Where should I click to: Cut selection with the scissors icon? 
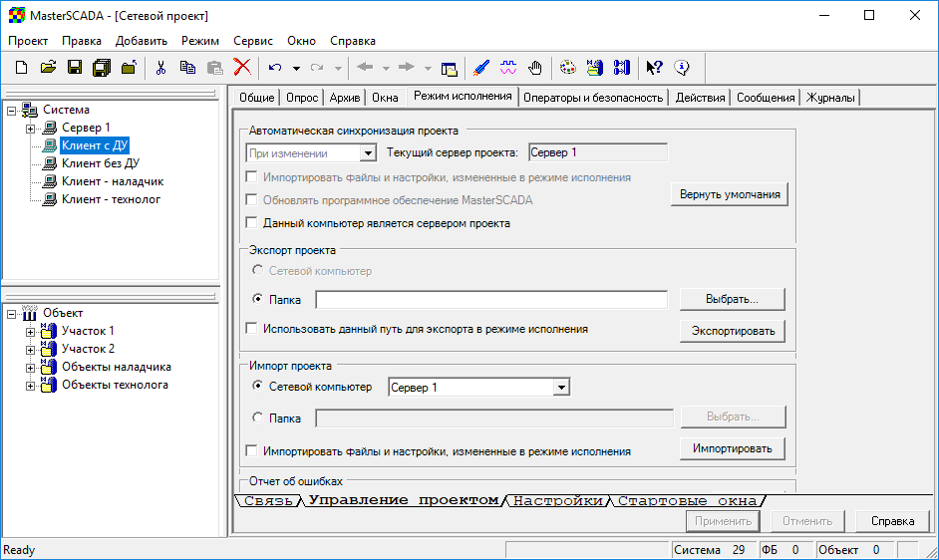pyautogui.click(x=160, y=67)
